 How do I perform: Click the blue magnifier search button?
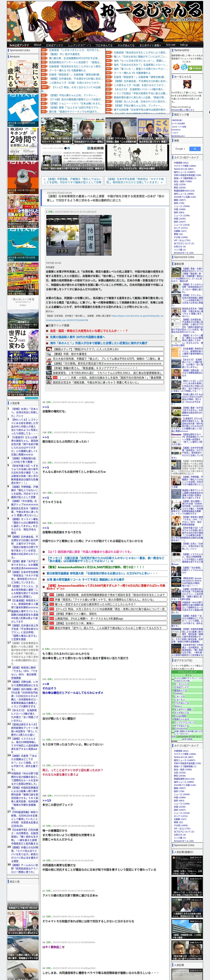[195, 149]
